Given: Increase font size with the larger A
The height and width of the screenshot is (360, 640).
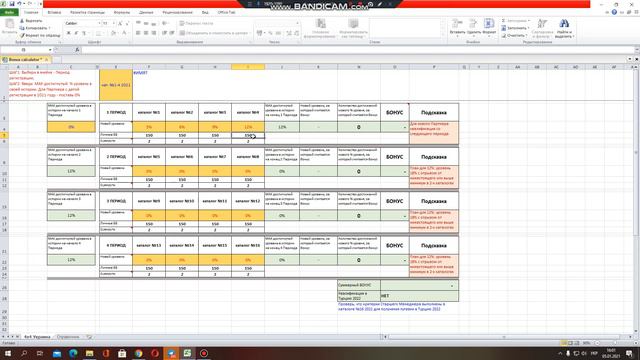Looking at the screenshot, I should [x=120, y=23].
